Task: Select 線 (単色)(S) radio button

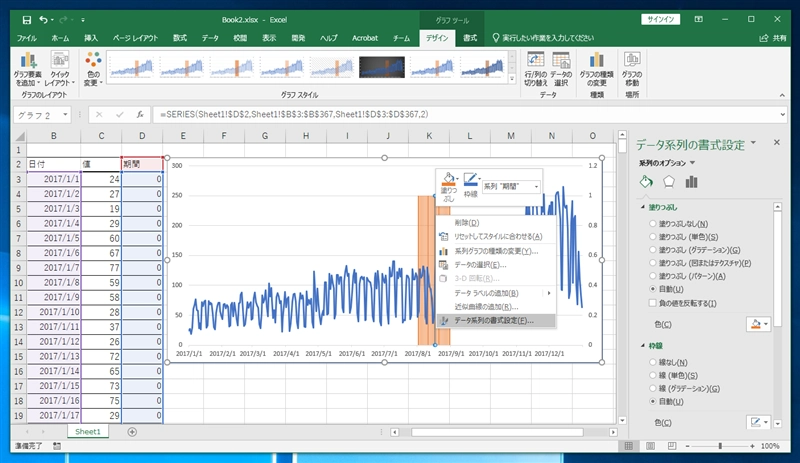Action: click(653, 376)
